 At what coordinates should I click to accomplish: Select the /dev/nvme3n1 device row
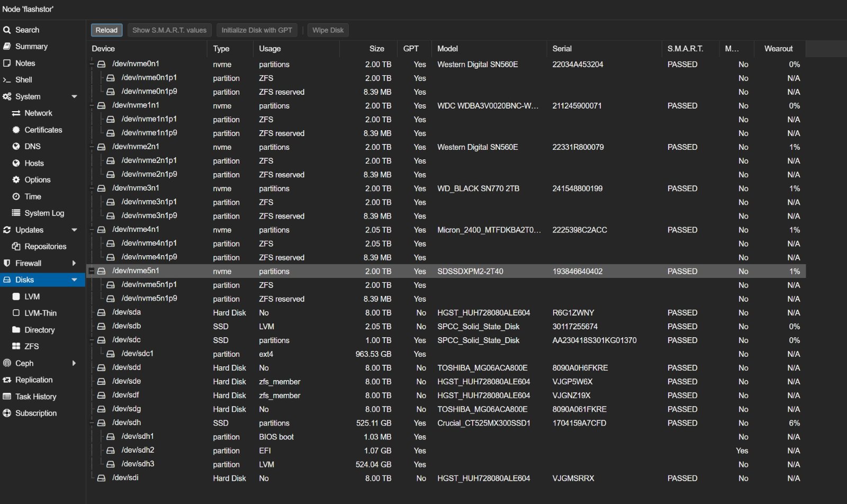[x=446, y=188]
